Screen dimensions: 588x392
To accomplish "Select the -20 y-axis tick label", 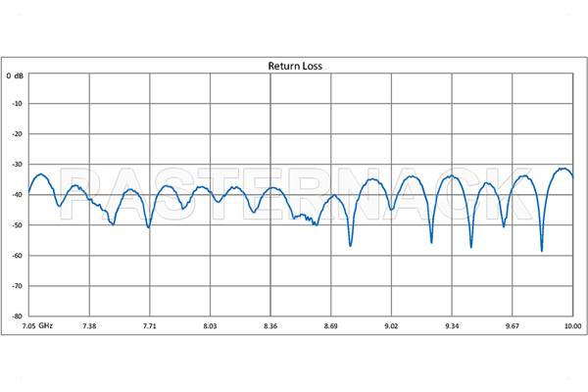I will click(17, 134).
